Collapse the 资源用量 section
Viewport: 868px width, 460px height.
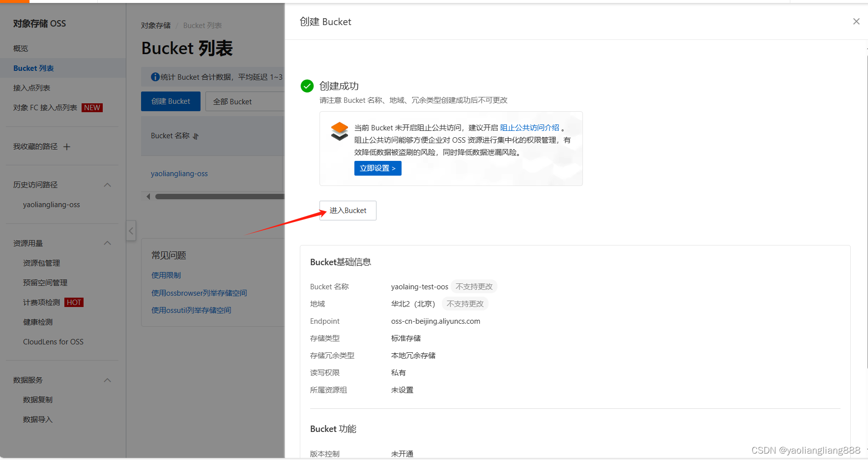[x=108, y=244]
